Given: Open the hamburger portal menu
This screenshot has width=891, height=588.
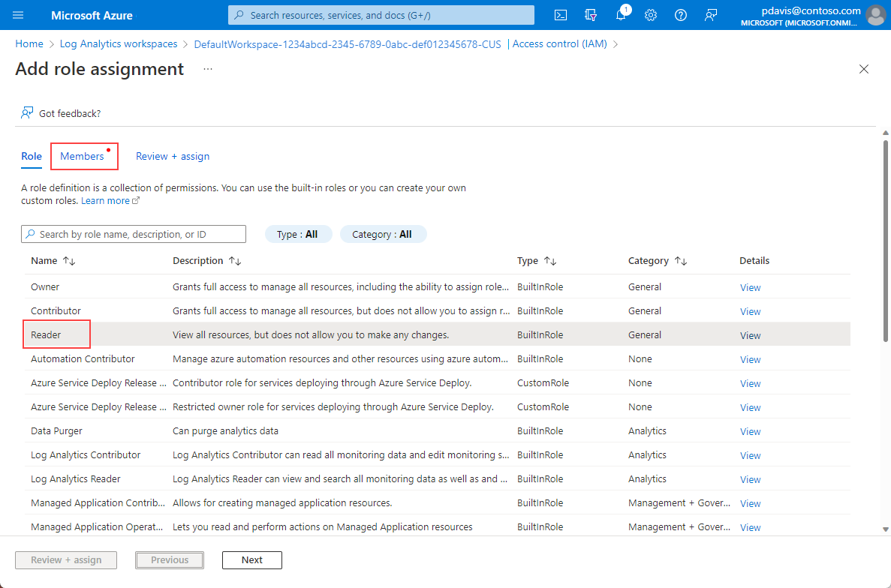Looking at the screenshot, I should coord(18,15).
